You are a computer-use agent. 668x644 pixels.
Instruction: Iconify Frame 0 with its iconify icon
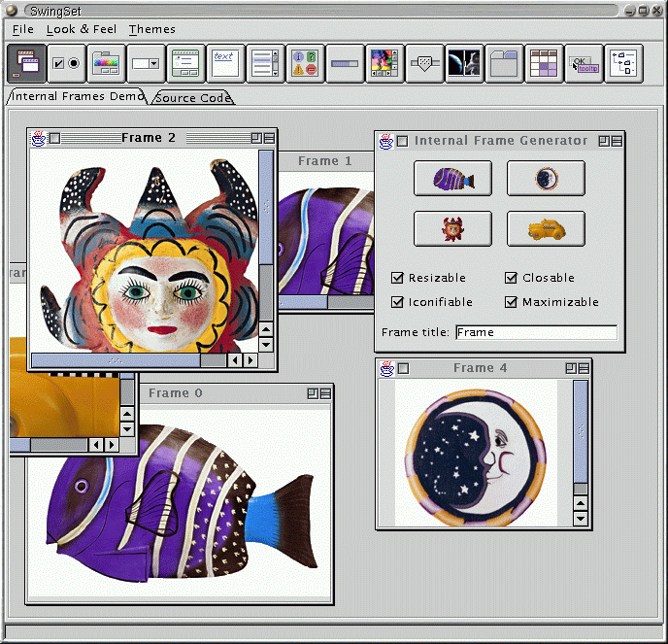point(325,393)
